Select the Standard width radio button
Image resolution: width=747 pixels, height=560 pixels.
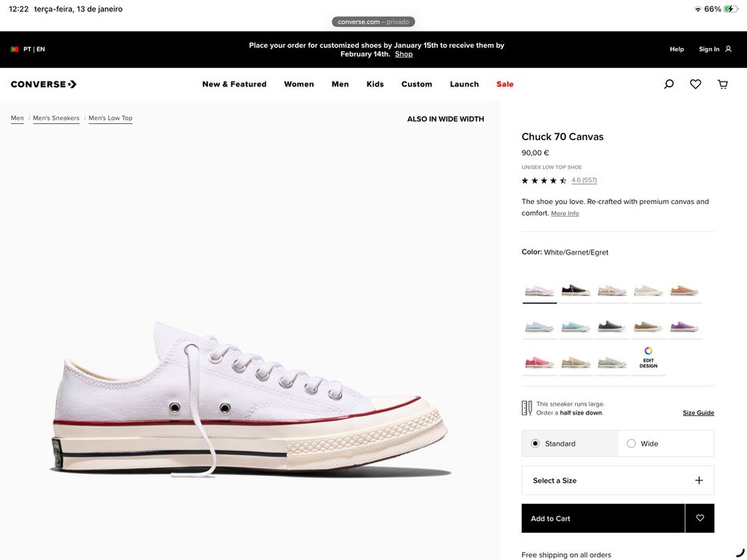536,443
